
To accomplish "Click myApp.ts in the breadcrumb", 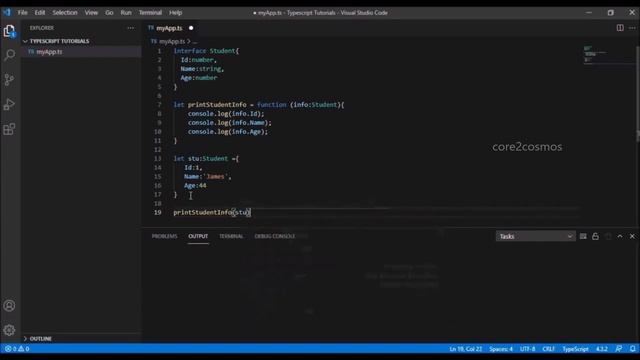I will [172, 41].
